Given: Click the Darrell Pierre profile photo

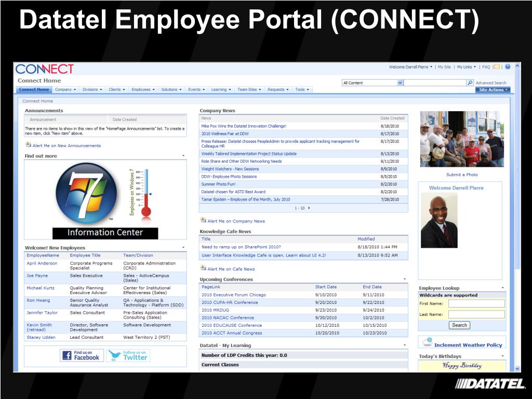Looking at the screenshot, I should point(439,220).
